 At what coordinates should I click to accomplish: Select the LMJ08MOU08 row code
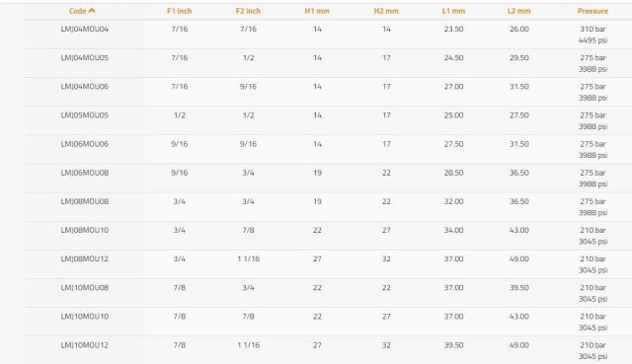[85, 201]
